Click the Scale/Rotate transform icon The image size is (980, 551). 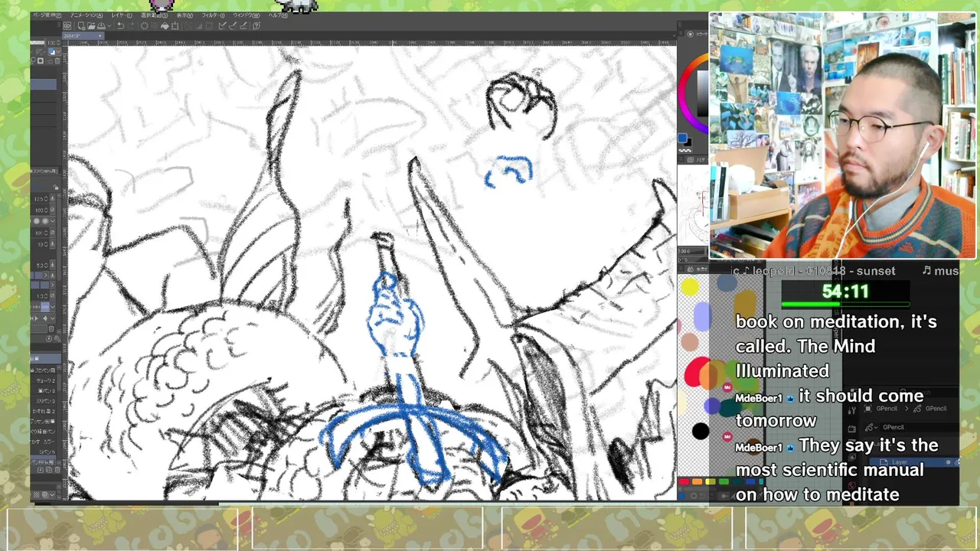pos(175,26)
